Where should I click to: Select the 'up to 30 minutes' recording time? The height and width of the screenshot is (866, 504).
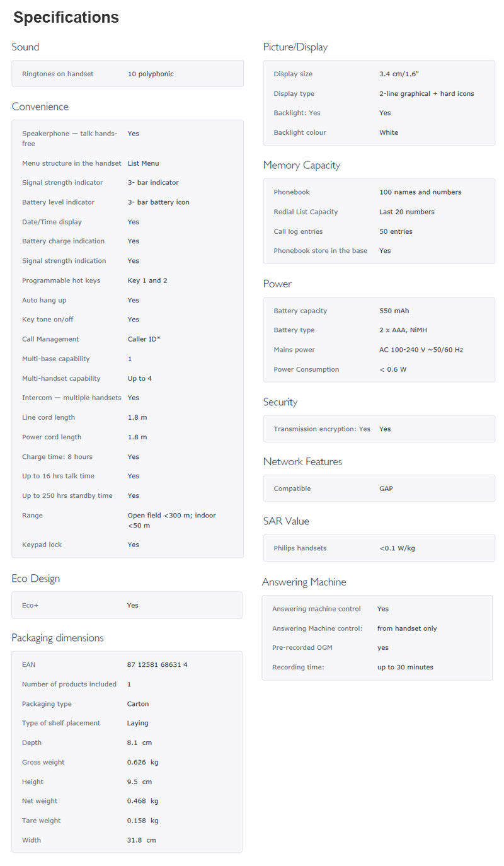(x=405, y=667)
